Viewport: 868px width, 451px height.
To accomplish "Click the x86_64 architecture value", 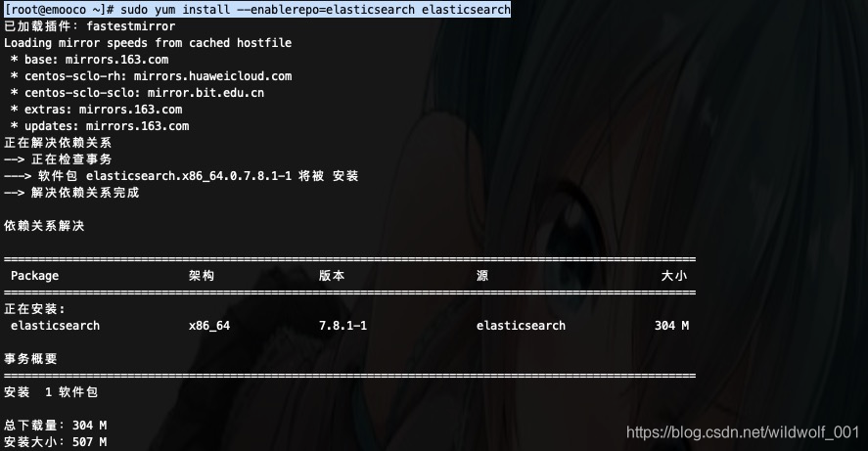I will [208, 326].
